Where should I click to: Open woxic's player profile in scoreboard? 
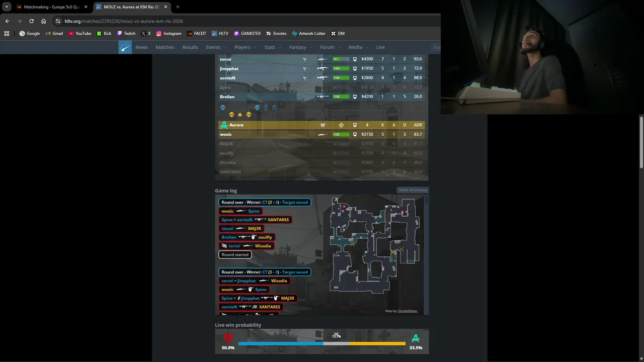coord(226,134)
